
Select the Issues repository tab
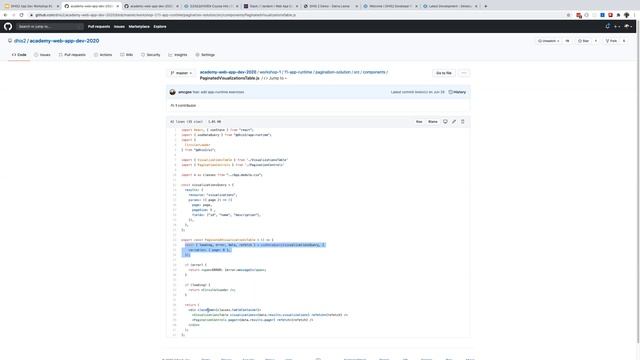pos(42,55)
